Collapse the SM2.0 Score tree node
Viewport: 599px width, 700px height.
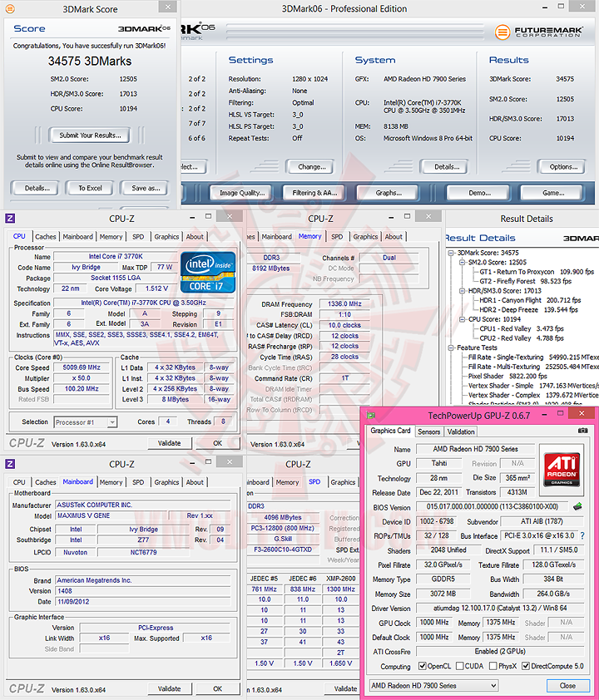point(462,262)
